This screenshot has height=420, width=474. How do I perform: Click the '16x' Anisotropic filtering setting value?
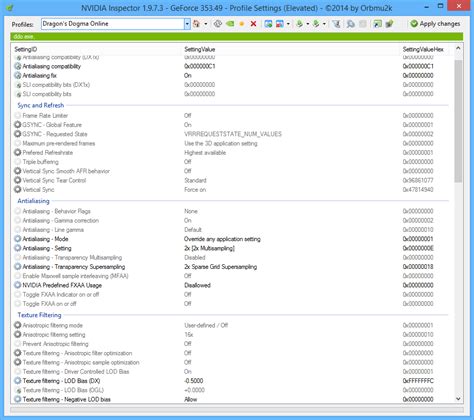[189, 335]
